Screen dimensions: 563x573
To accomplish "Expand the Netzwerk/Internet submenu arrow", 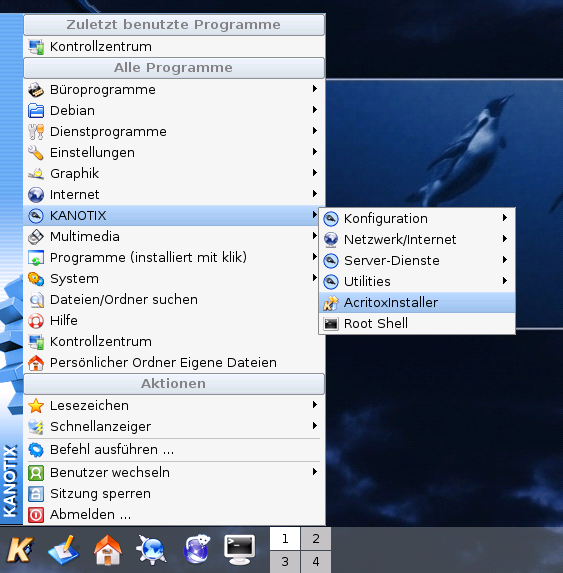I will (x=505, y=239).
